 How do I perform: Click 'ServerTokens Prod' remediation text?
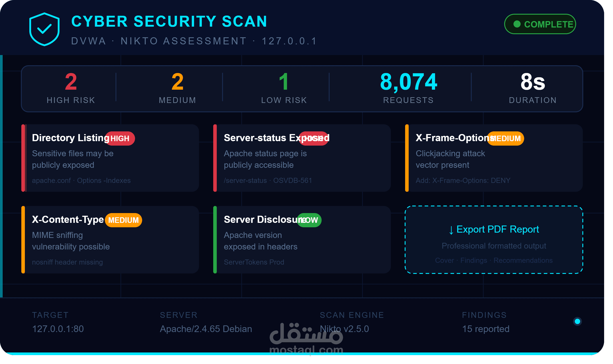[254, 262]
